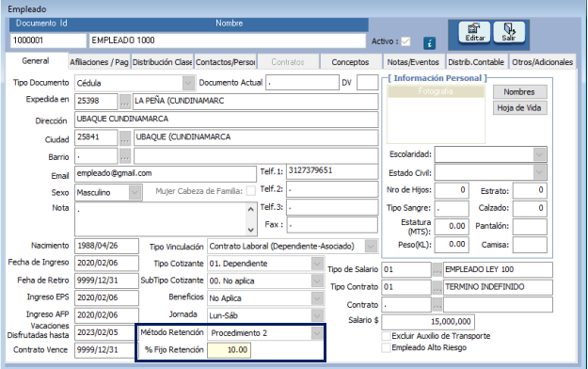Click Vacaciones Disfrutadas hasta date field
Image resolution: width=588 pixels, height=369 pixels.
105,332
